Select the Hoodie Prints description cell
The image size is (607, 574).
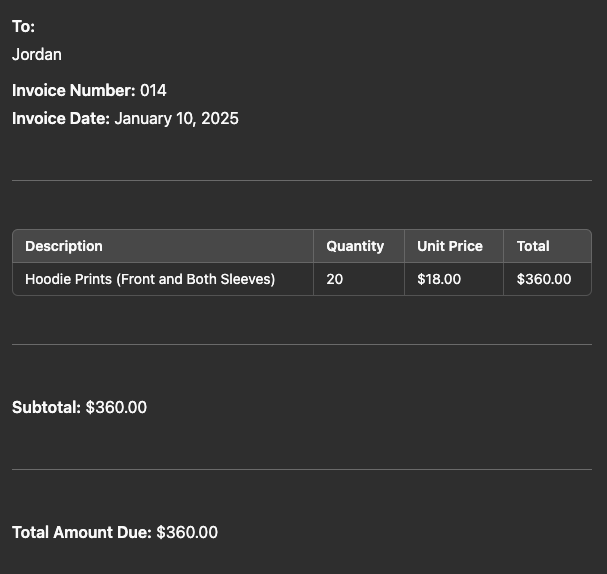click(x=163, y=279)
